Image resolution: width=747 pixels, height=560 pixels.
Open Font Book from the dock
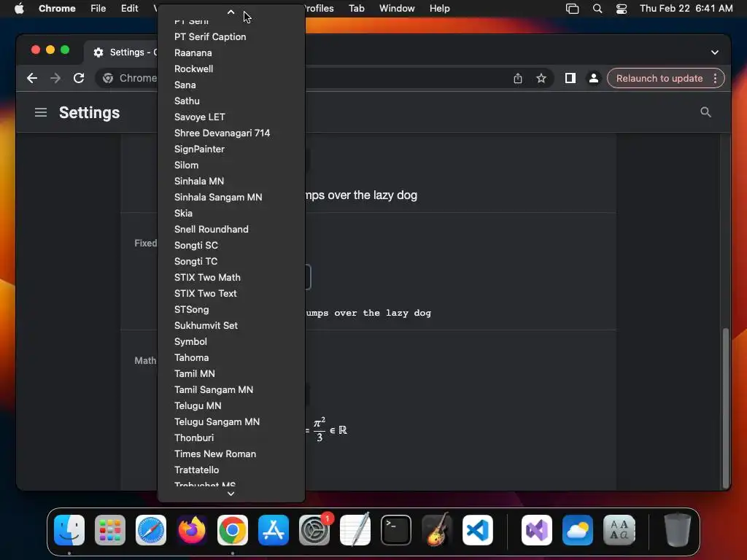(x=619, y=530)
